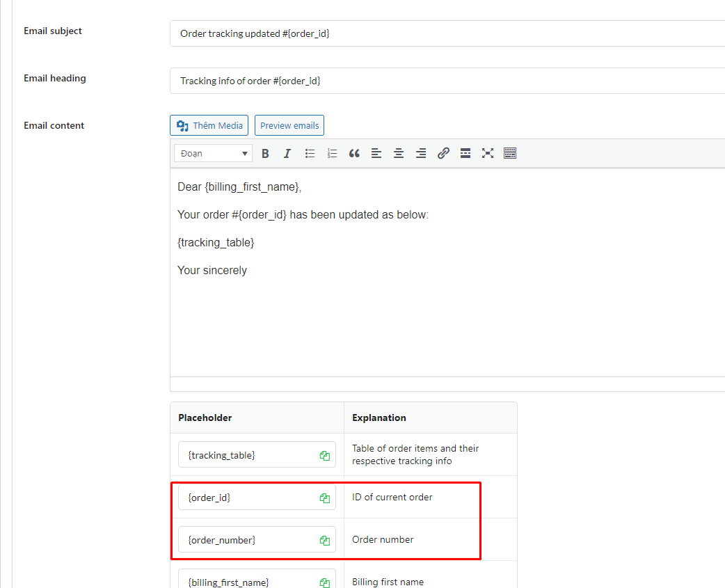Click the Email heading label

[55, 78]
